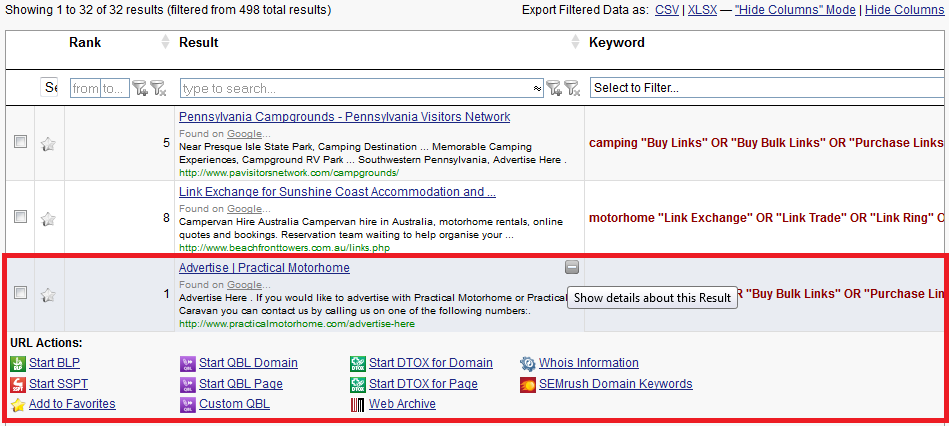Open Advertise | Practical Motorhome title
Image resolution: width=949 pixels, height=426 pixels.
(x=264, y=267)
